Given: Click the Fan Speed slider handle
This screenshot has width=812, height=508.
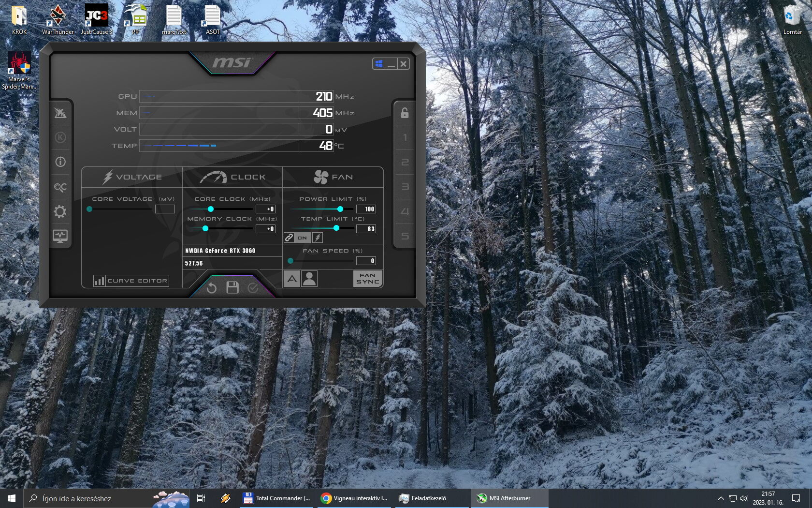Looking at the screenshot, I should coord(290,261).
